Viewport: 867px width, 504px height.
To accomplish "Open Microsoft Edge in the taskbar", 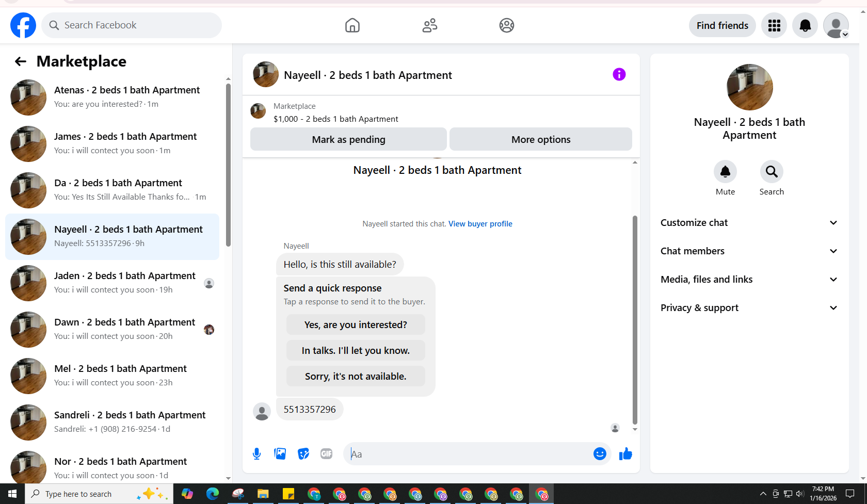I will [212, 494].
